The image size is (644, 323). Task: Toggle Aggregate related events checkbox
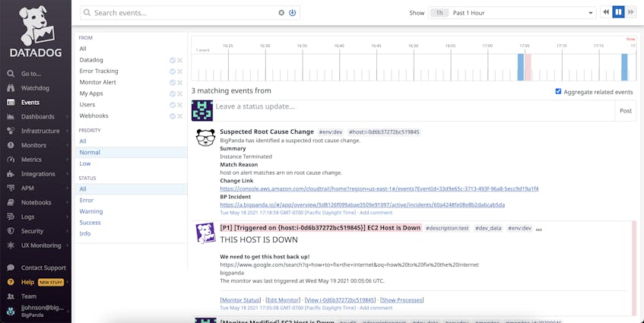[558, 91]
